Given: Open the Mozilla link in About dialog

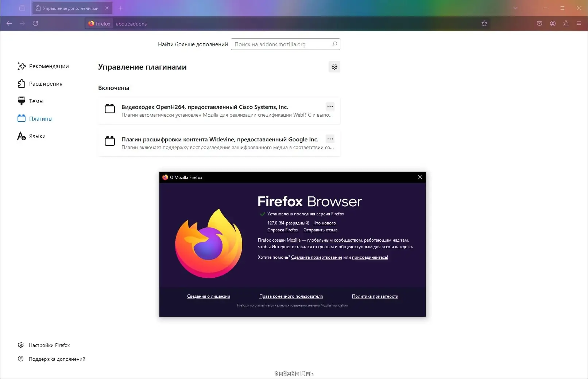Looking at the screenshot, I should 294,240.
